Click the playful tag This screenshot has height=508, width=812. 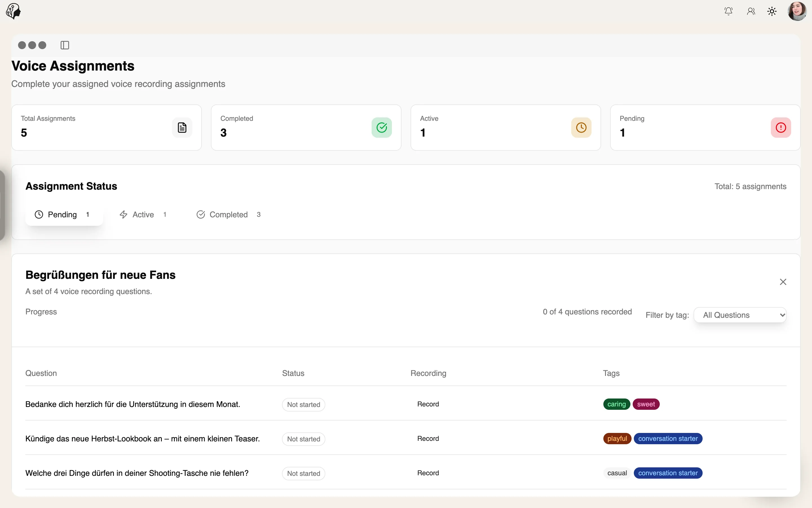click(x=617, y=439)
